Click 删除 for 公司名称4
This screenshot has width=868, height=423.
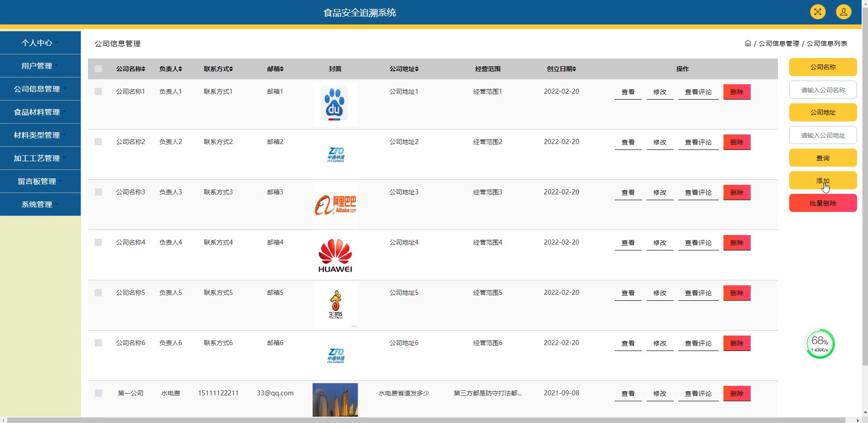tap(737, 243)
